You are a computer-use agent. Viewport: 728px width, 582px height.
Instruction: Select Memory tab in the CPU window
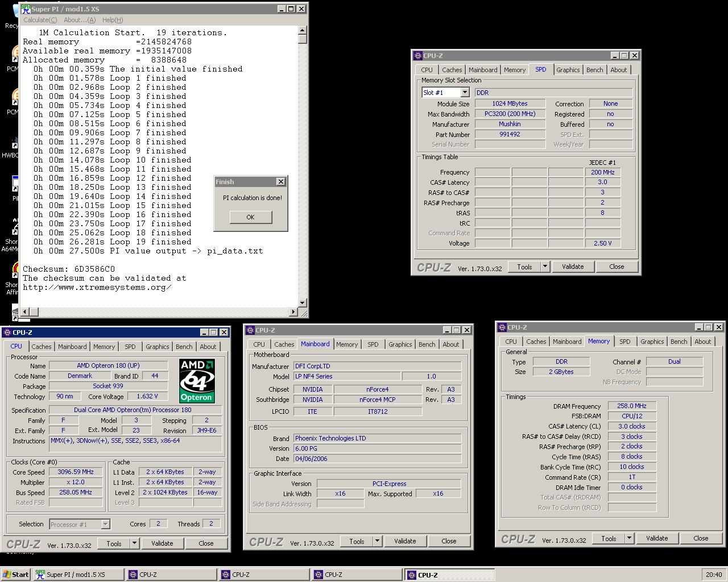click(x=104, y=347)
